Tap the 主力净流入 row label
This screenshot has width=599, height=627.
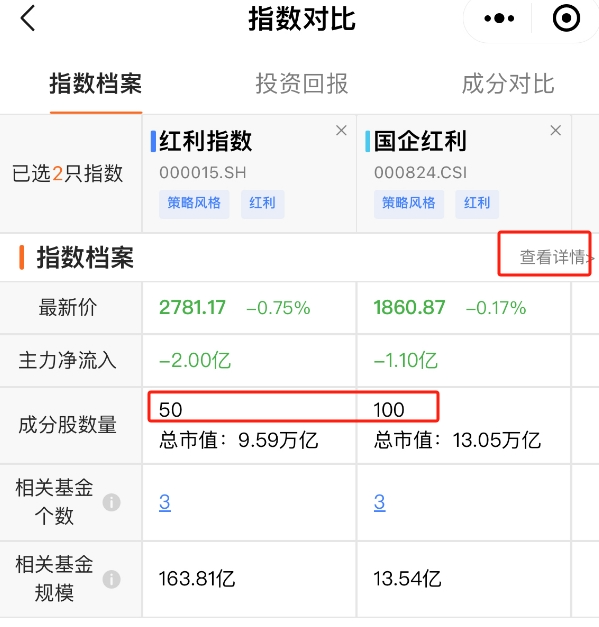click(68, 360)
